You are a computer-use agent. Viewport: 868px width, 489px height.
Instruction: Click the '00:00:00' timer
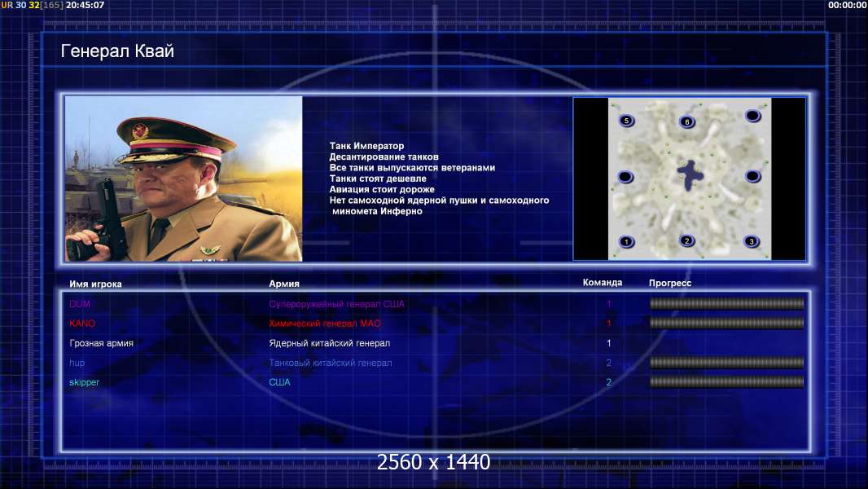coord(847,5)
